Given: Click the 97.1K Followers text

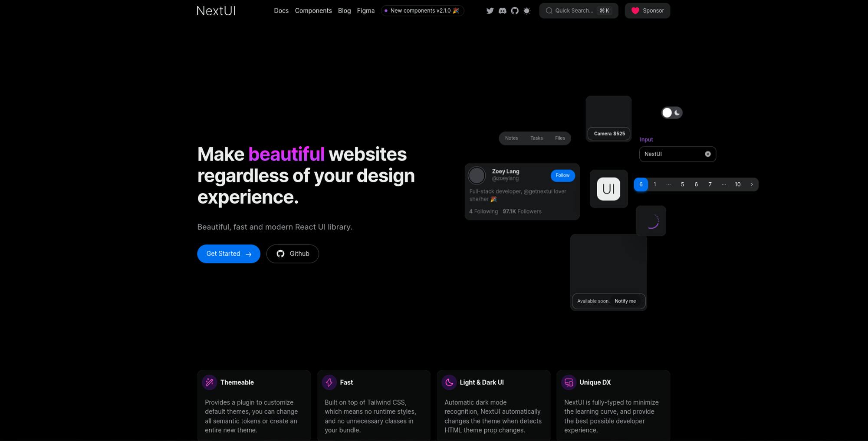Looking at the screenshot, I should click(x=522, y=211).
